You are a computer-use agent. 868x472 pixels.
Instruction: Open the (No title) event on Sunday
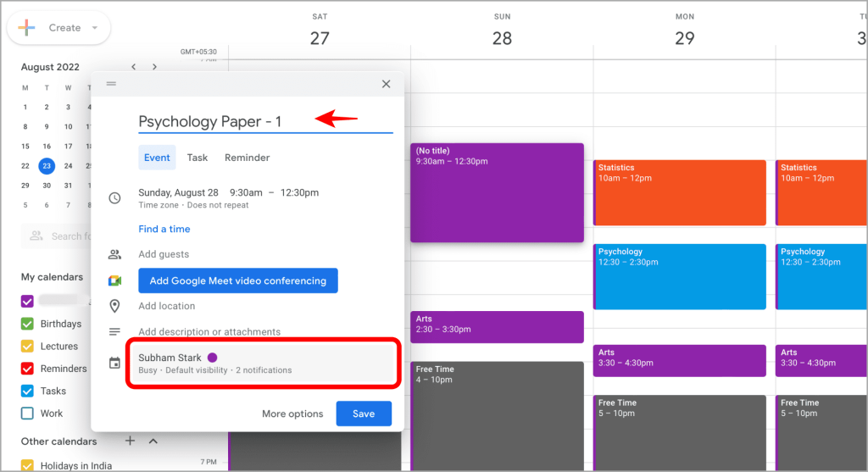tap(497, 192)
